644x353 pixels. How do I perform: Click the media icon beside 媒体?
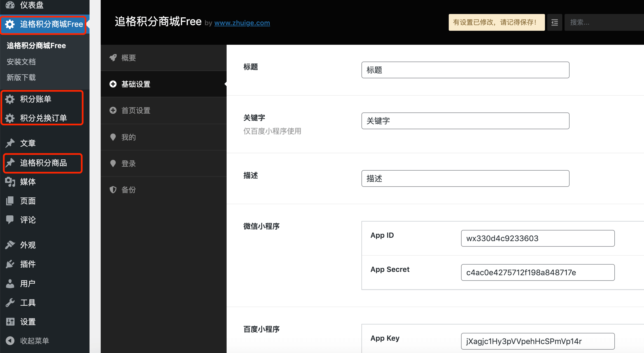10,182
